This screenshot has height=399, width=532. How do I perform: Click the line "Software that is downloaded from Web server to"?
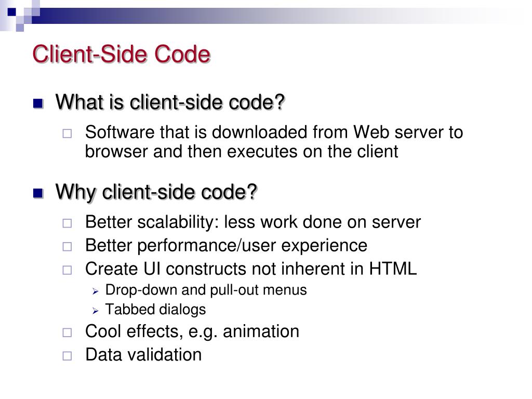pos(274,132)
